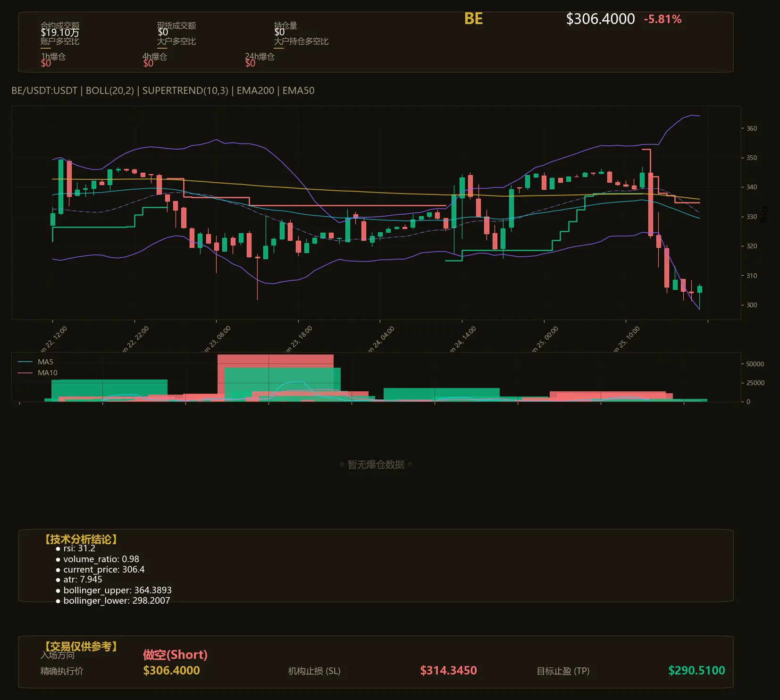Click the 精确执行价 label
Viewport: 780px width, 700px height.
tap(62, 671)
